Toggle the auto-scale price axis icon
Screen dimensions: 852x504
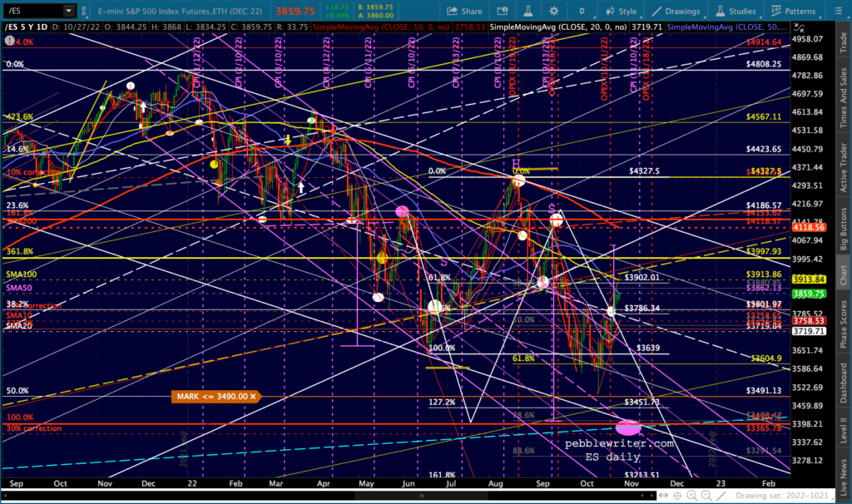pyautogui.click(x=799, y=27)
